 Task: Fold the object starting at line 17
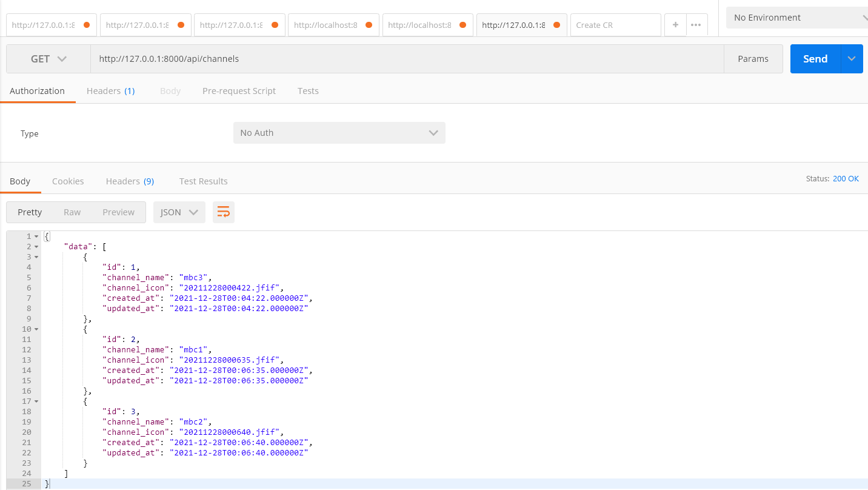(x=35, y=401)
